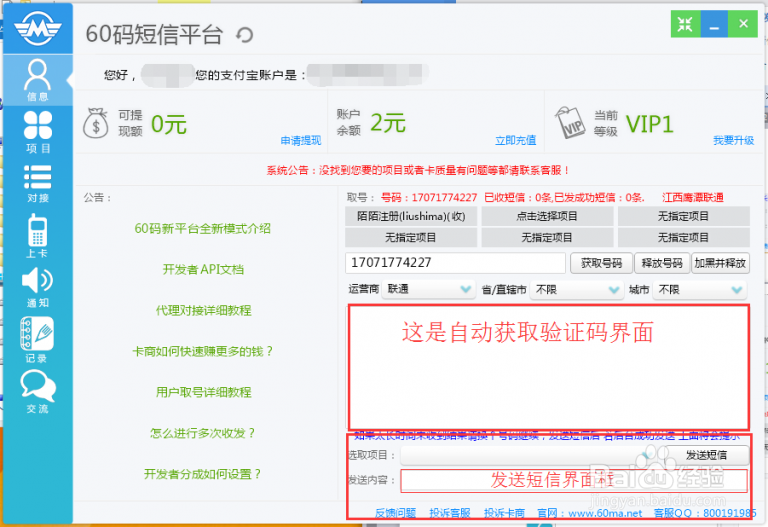Click the green shrink window icon
Screen dimensions: 768x527
click(685, 24)
